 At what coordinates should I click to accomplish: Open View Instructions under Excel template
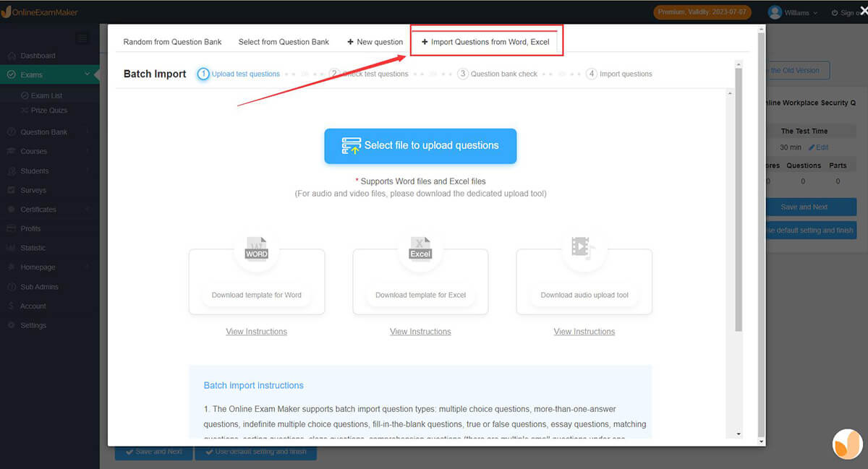(x=420, y=332)
